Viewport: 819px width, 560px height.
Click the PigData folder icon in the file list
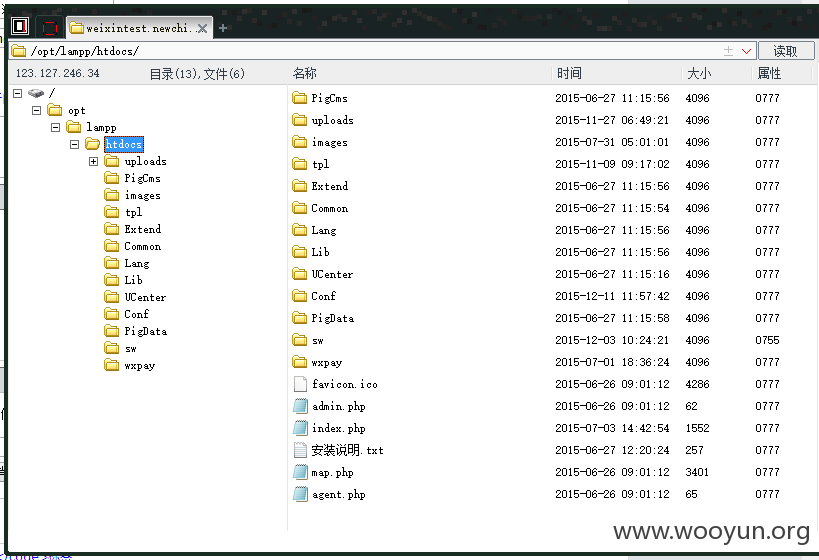300,318
